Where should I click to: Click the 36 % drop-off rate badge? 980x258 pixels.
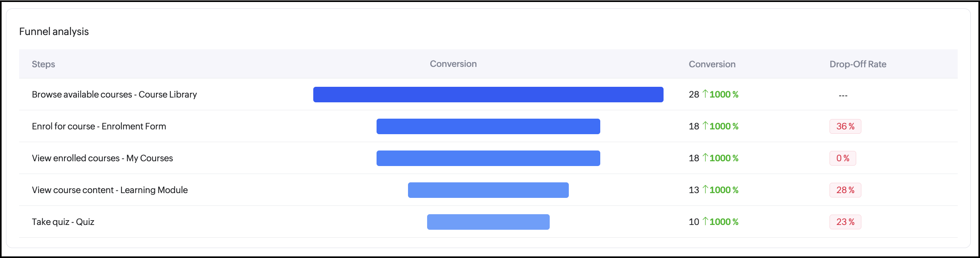point(845,127)
